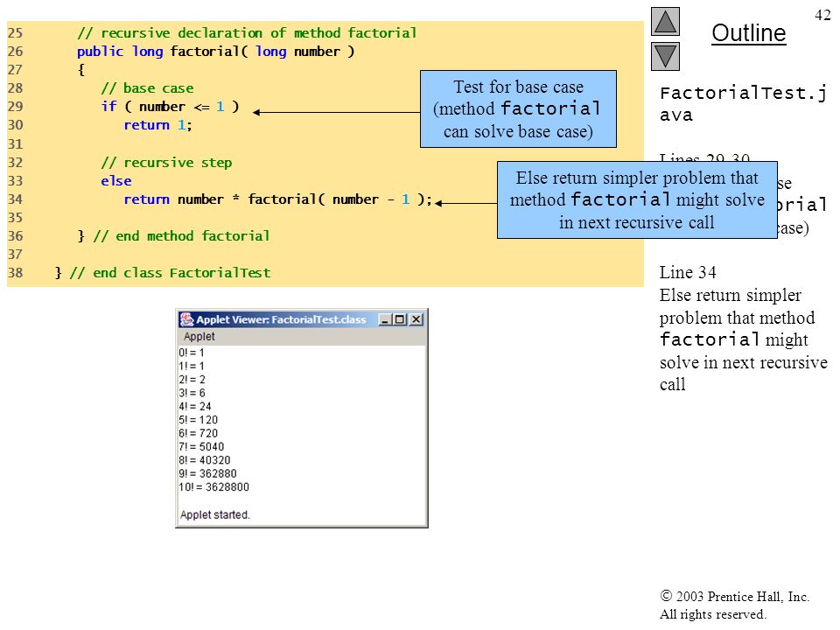Viewport: 840px width, 630px height.
Task: Click '// end method factorial' comment
Action: (182, 236)
